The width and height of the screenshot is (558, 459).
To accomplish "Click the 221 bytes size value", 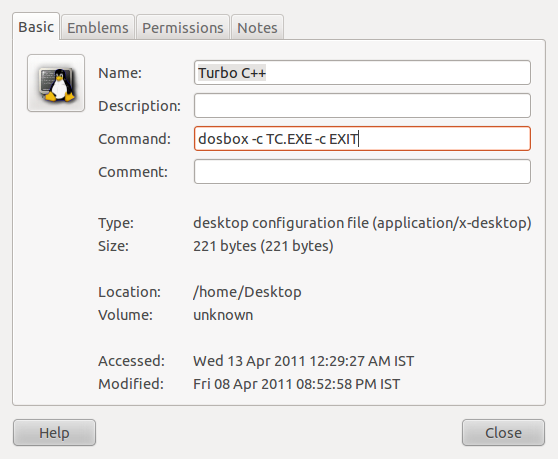I will pos(263,246).
